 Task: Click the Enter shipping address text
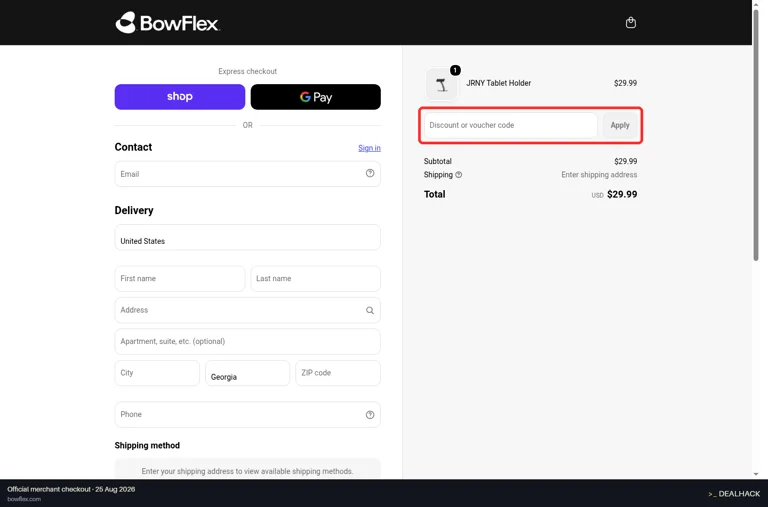coord(599,175)
